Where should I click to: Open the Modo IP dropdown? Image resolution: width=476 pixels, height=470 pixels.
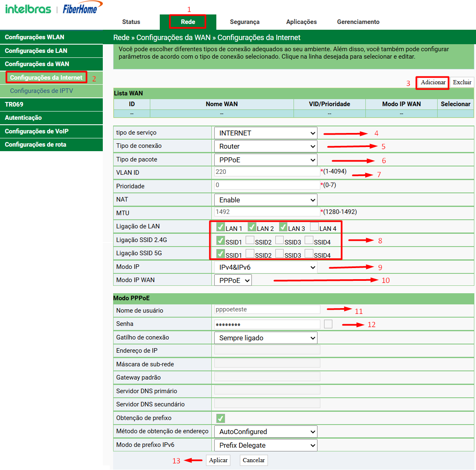[265, 268]
